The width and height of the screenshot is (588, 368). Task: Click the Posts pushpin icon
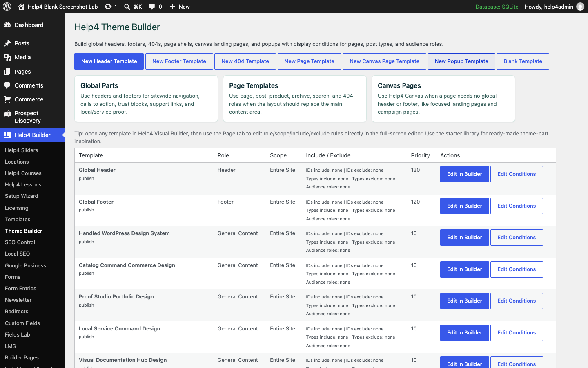coord(7,43)
